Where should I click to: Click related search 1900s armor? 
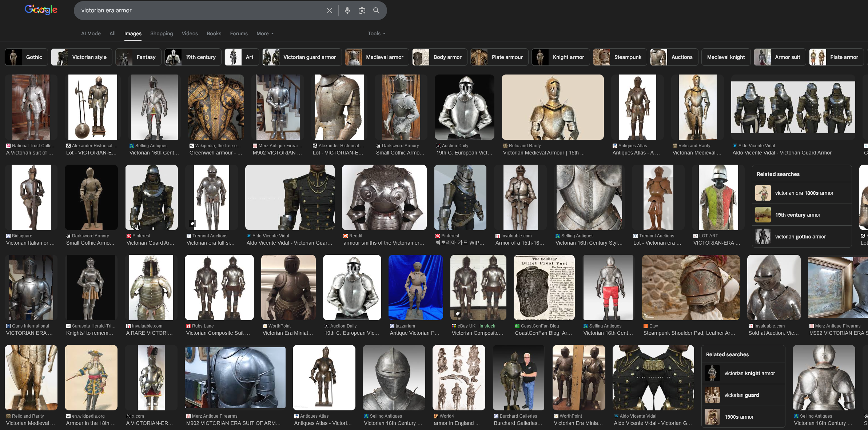click(738, 417)
